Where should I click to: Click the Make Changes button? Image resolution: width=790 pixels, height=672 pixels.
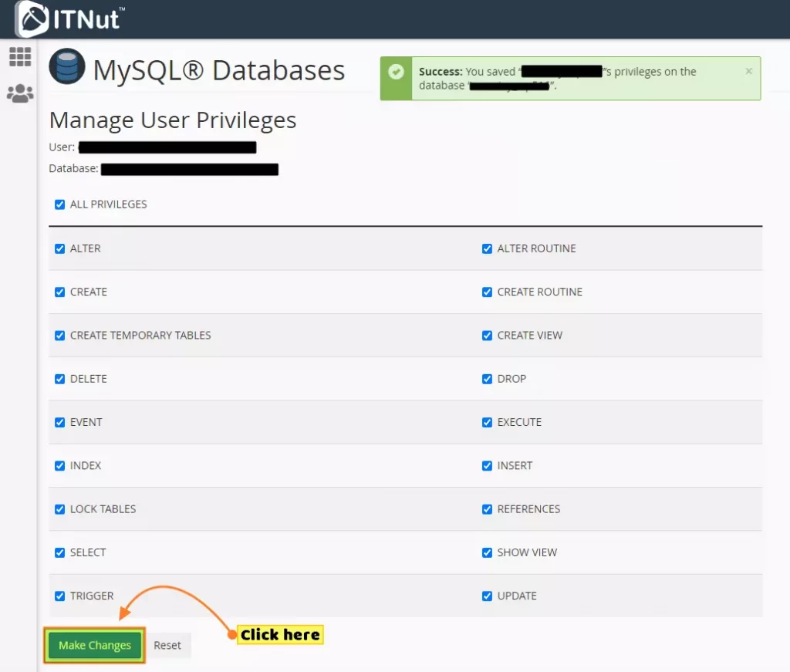(x=95, y=645)
